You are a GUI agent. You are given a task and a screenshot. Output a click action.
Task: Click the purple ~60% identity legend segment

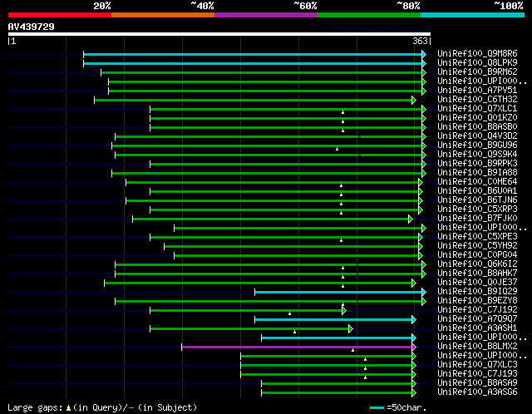(x=266, y=15)
